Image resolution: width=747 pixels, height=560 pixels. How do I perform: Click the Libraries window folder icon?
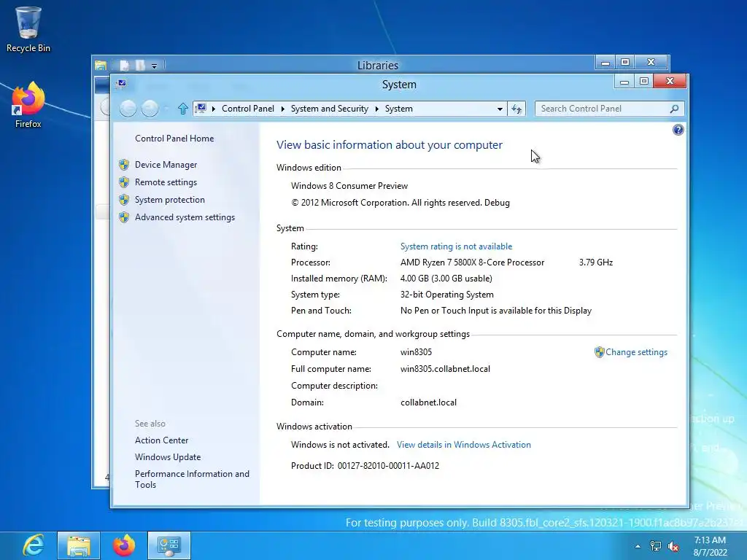[x=101, y=65]
